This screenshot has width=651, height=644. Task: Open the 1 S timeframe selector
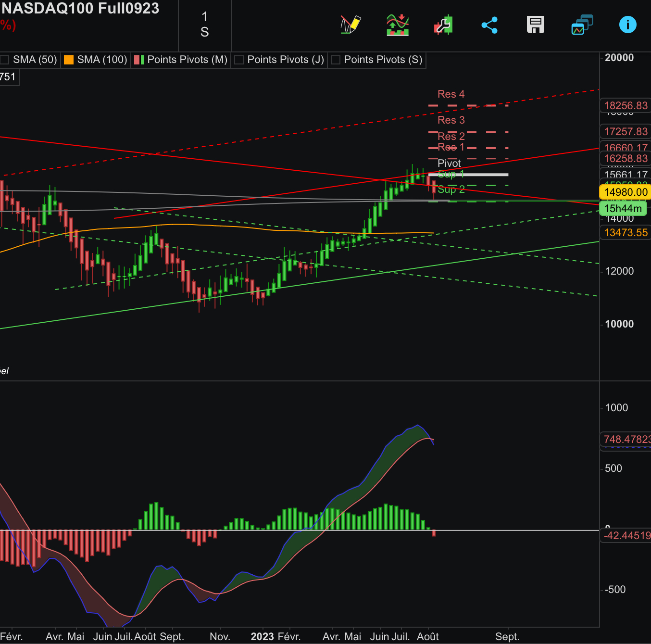(x=205, y=25)
